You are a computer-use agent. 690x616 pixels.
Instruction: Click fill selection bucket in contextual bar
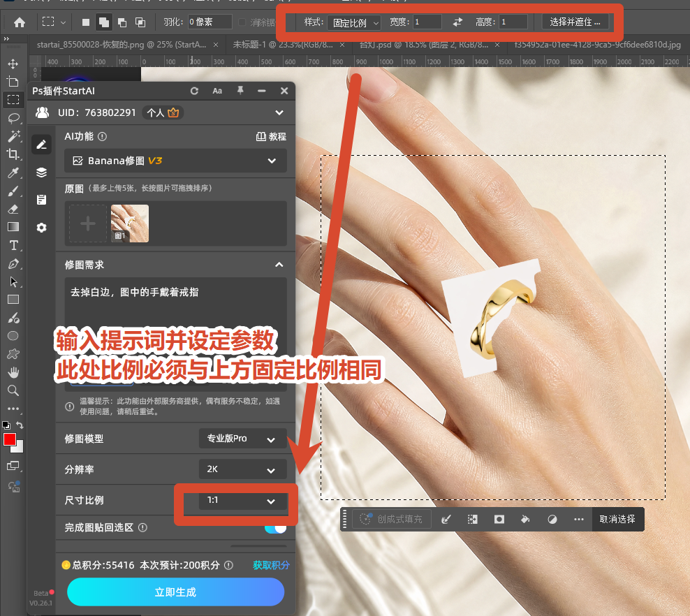tap(525, 519)
